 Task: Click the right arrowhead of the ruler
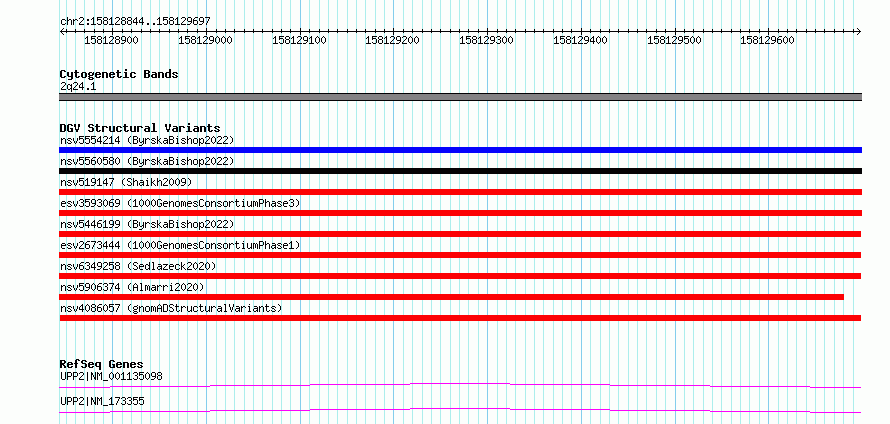point(859,31)
